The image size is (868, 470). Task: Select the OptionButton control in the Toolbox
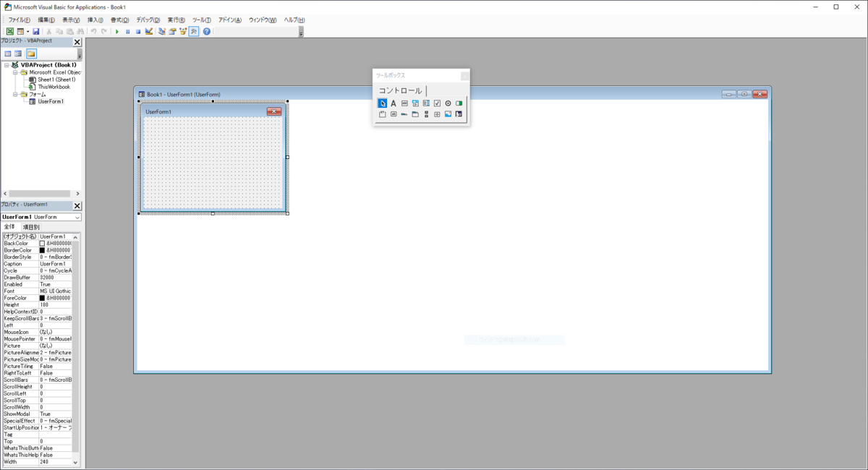[x=448, y=103]
